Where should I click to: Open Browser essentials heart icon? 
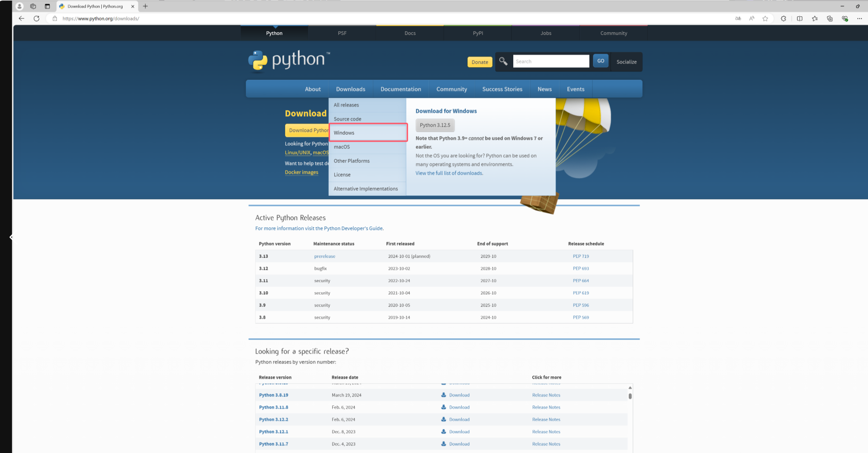tap(845, 19)
